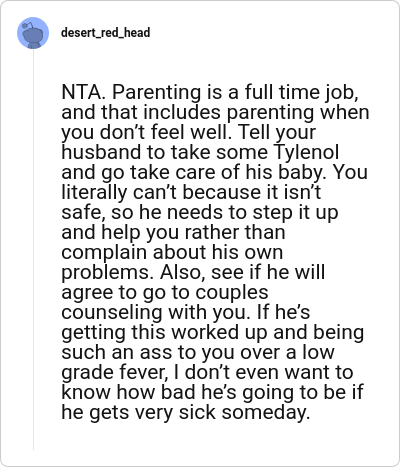The image size is (400, 467).
Task: Select the words "couples counseling" in the comment
Action: [x=165, y=302]
